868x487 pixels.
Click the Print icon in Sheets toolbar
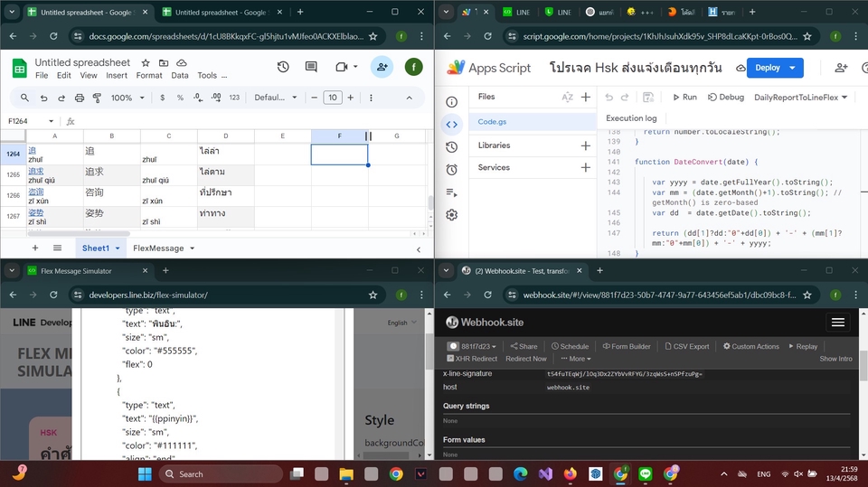[80, 98]
